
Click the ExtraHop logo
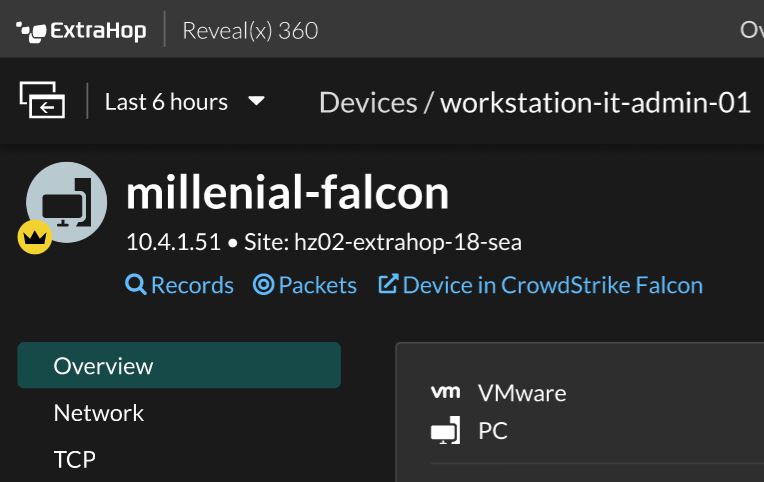pos(81,31)
